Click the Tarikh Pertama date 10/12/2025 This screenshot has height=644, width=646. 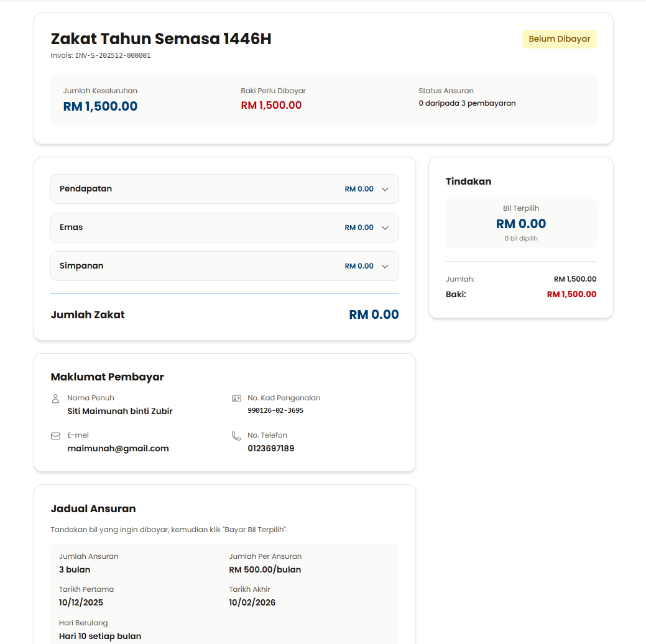point(81,602)
